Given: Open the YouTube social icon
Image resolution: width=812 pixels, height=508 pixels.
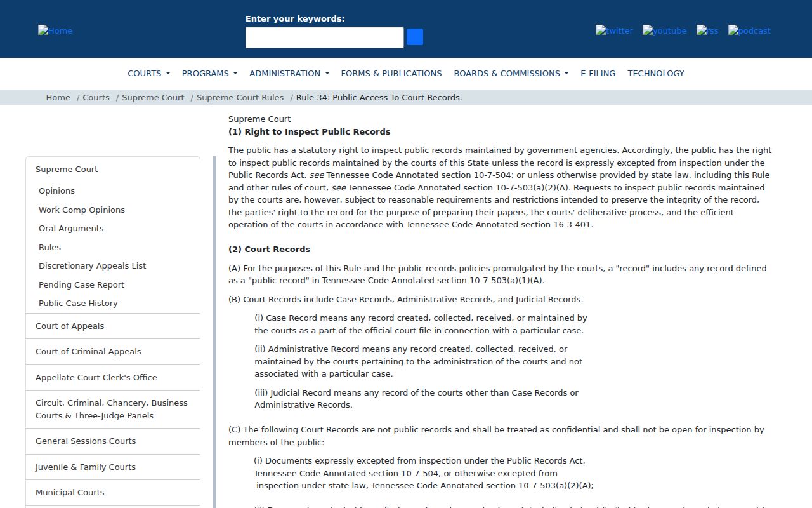Looking at the screenshot, I should click(x=664, y=30).
